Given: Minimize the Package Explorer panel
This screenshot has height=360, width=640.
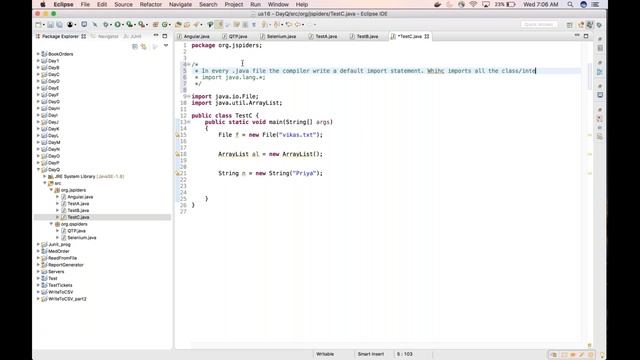Looking at the screenshot, I should [156, 36].
